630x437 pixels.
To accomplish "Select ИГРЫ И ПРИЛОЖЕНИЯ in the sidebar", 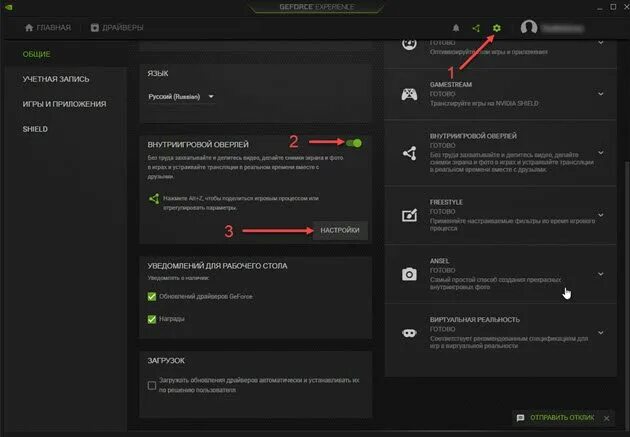I will point(64,104).
